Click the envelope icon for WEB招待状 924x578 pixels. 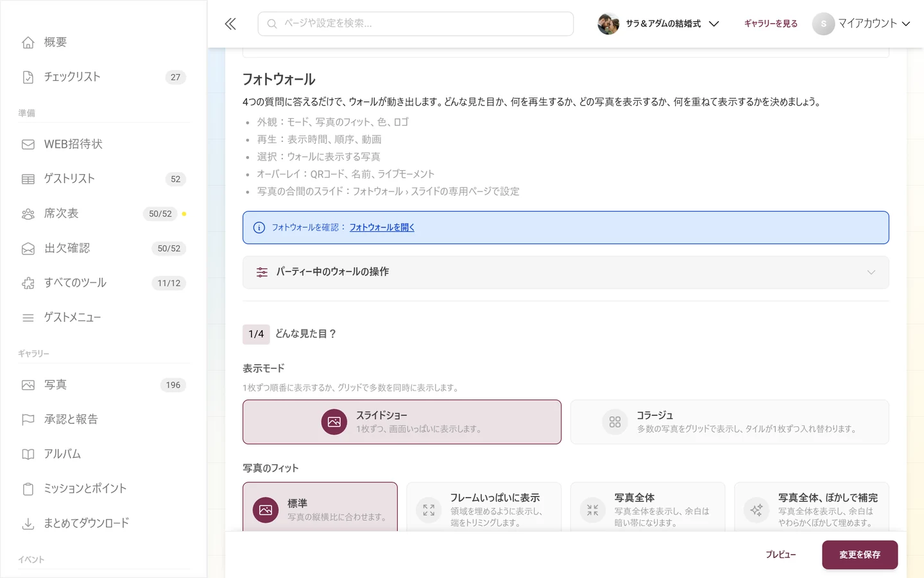click(28, 144)
